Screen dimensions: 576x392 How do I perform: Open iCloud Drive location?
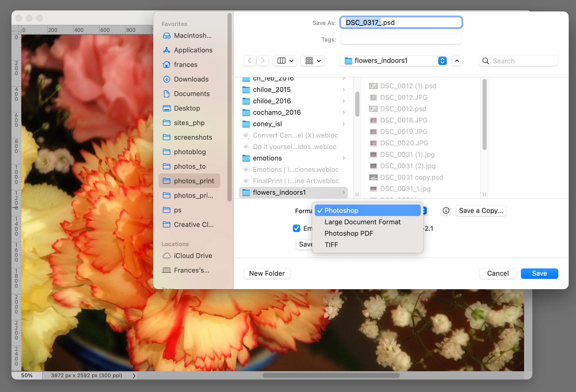pos(193,256)
